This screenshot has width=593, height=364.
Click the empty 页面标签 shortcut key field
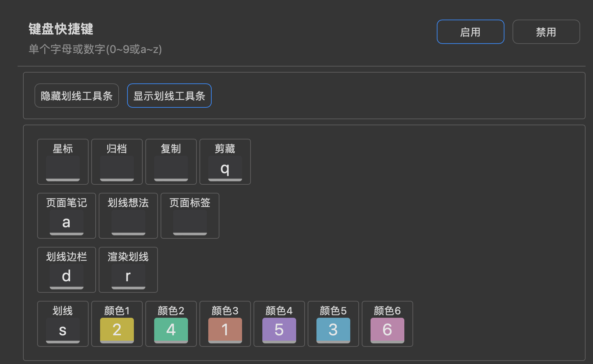tap(190, 222)
